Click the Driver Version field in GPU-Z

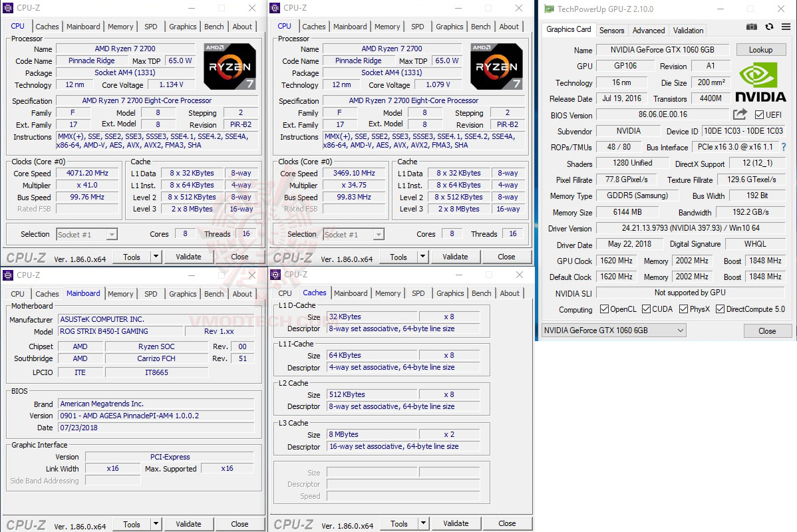691,228
